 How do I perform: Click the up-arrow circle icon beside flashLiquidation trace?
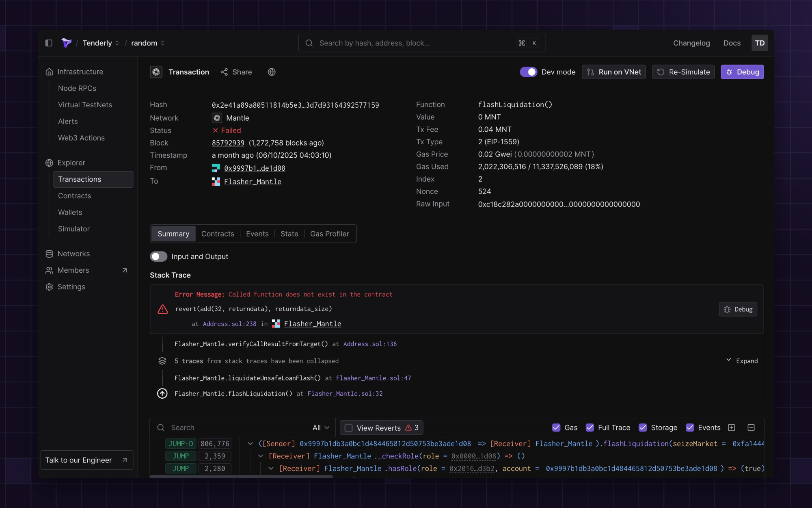pos(162,393)
